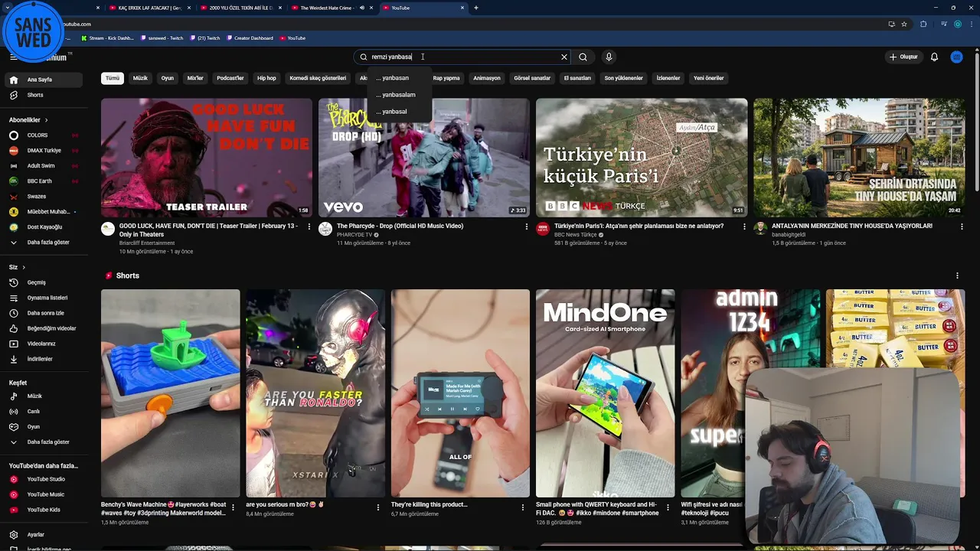Expand the Siz section chevron
Image resolution: width=980 pixels, height=551 pixels.
(24, 267)
